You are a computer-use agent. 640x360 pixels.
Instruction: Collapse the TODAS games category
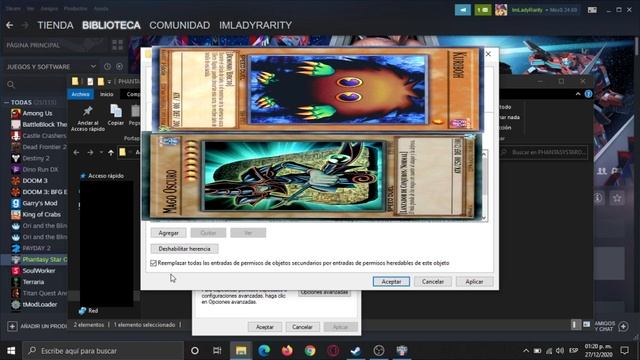(x=6, y=102)
